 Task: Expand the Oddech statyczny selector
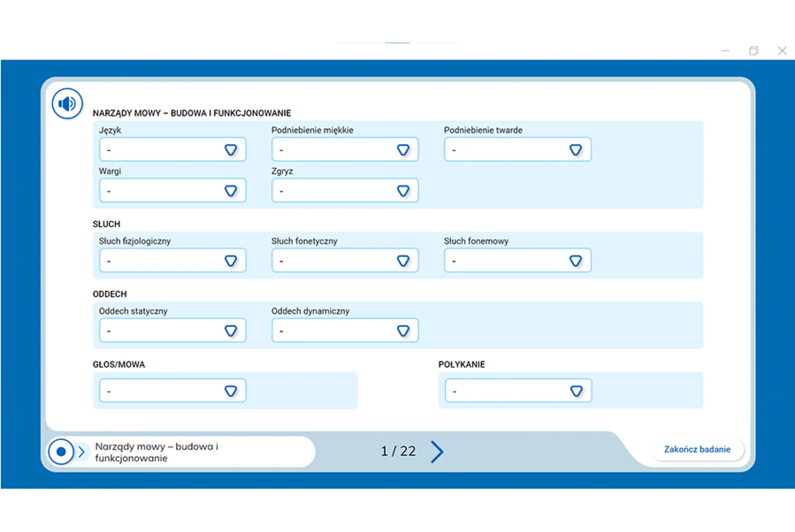coord(173,331)
